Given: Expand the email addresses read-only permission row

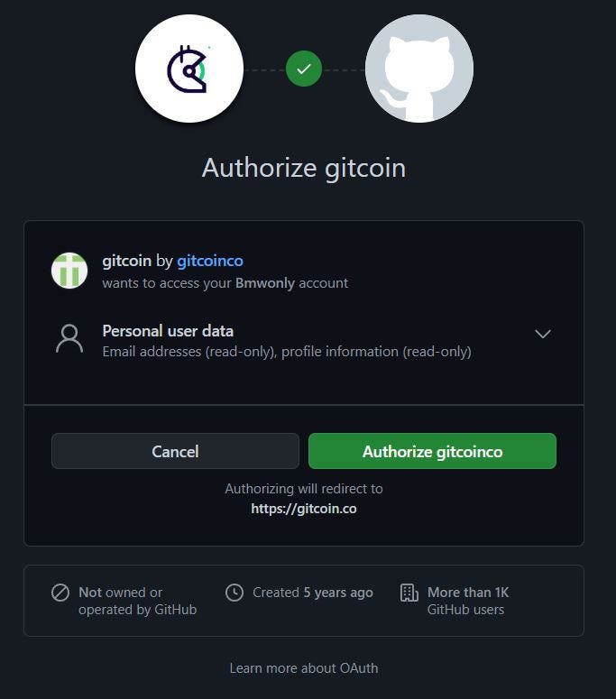Looking at the screenshot, I should coord(304,341).
